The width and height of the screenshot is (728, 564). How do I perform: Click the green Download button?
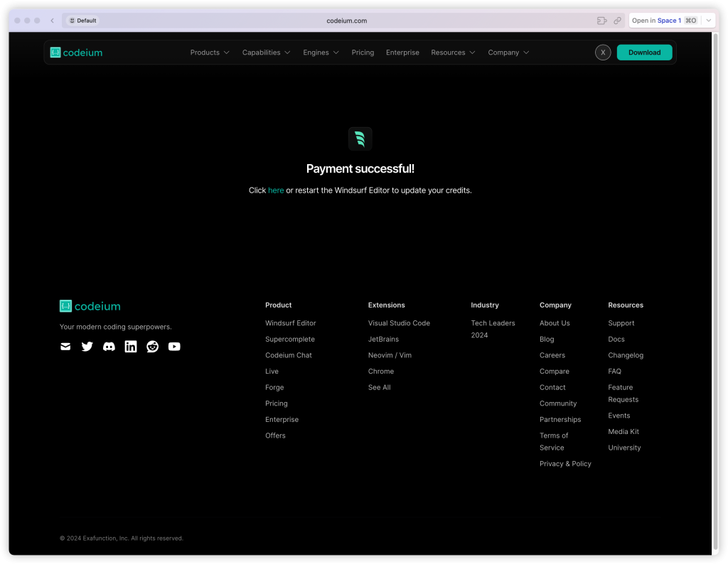644,53
